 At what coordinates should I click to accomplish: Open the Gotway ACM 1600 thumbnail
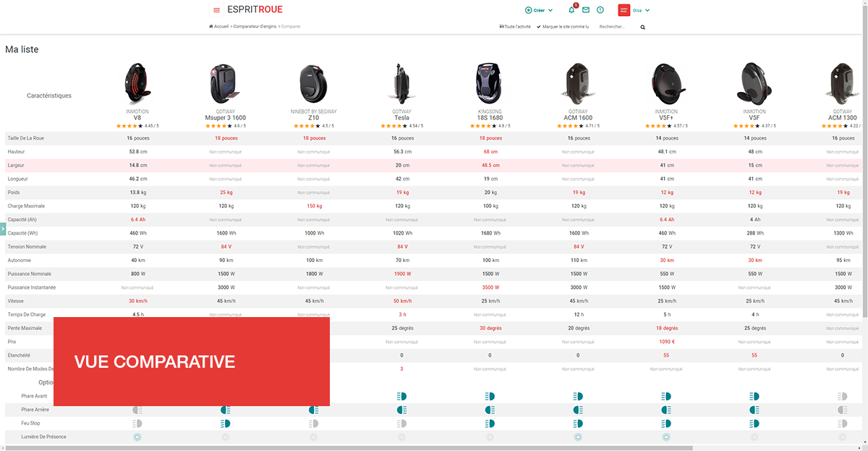coord(578,83)
